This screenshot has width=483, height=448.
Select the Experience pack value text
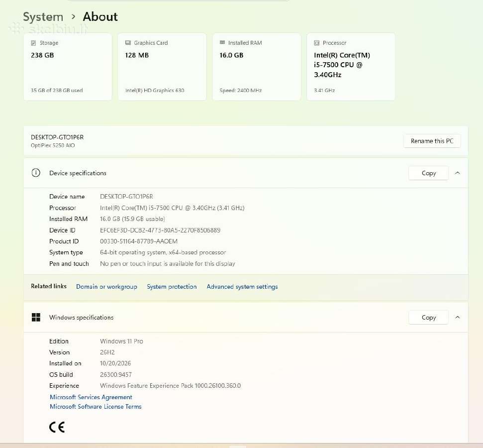pos(170,386)
